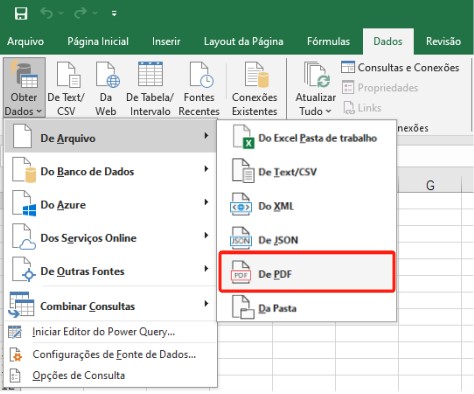
Task: Open the Arquivo tab
Action: pyautogui.click(x=25, y=41)
